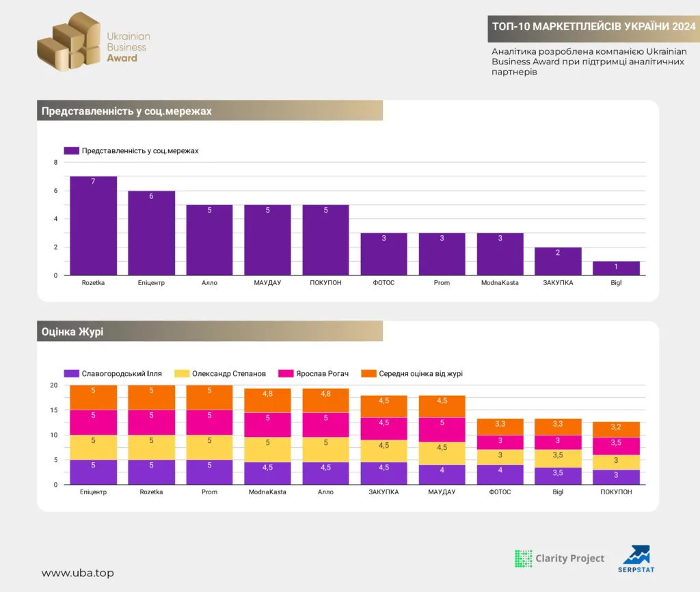Click the Clarity Project green logo icon
The width and height of the screenshot is (700, 592).
(523, 559)
